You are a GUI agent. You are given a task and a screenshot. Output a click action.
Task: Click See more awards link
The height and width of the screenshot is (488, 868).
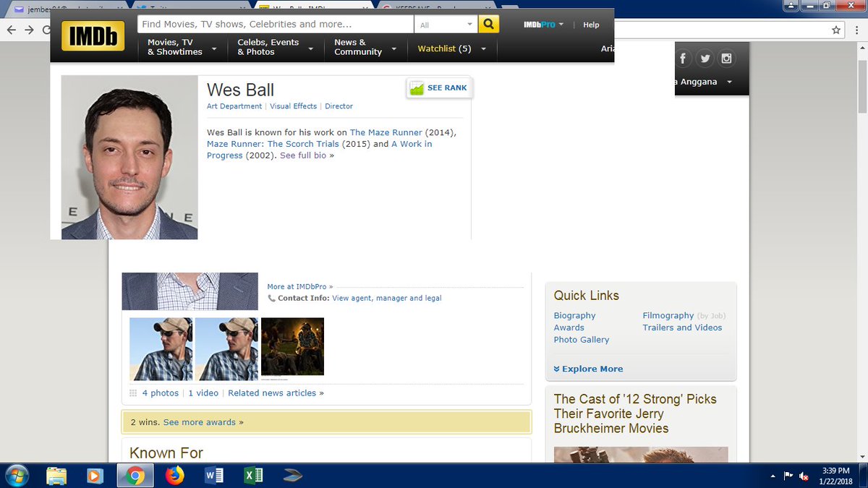[200, 422]
